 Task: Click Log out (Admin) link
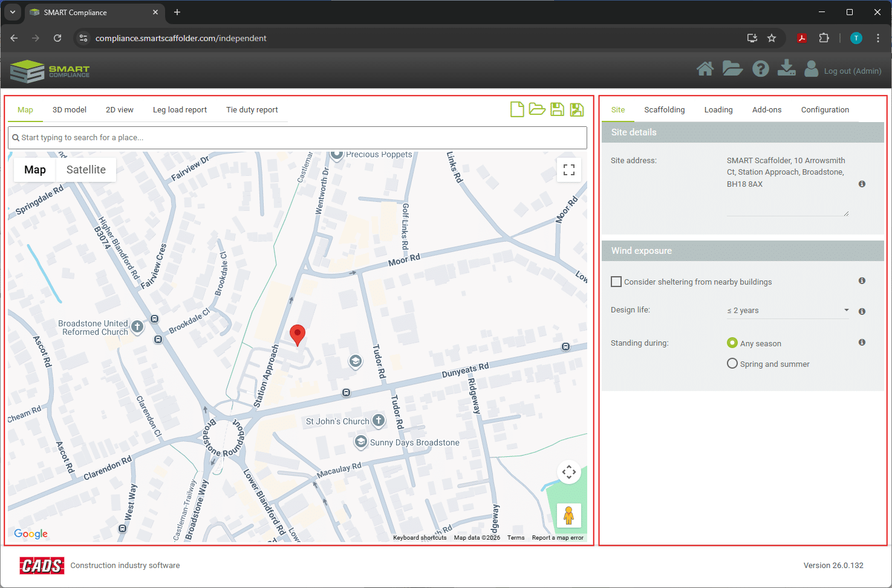852,71
